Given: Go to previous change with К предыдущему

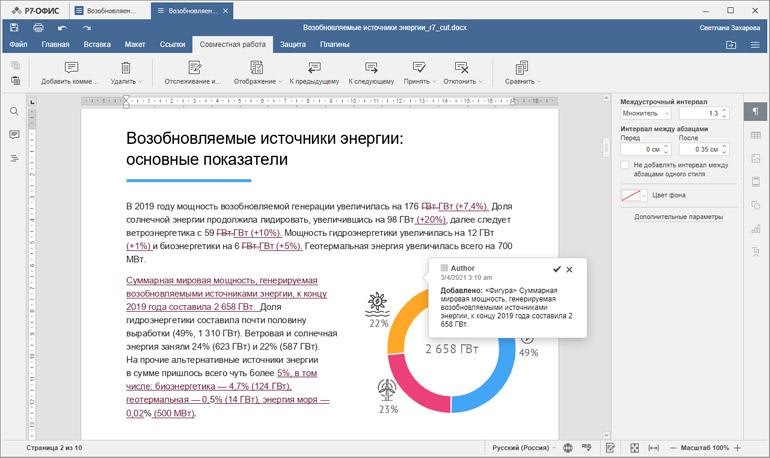Looking at the screenshot, I should point(314,73).
